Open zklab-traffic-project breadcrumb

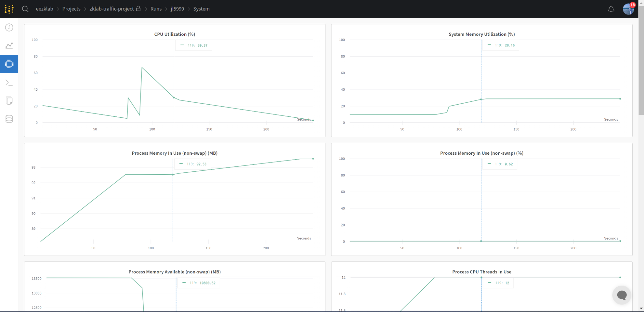[x=111, y=9]
